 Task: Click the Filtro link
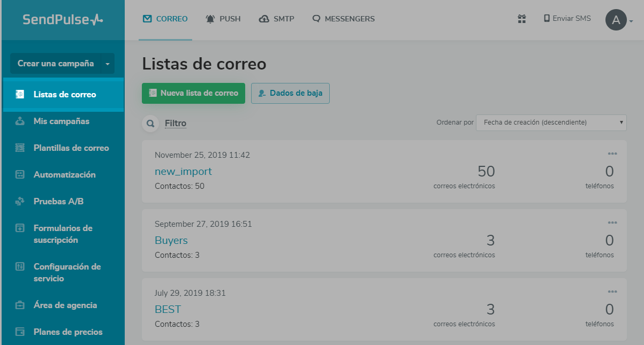(x=176, y=124)
